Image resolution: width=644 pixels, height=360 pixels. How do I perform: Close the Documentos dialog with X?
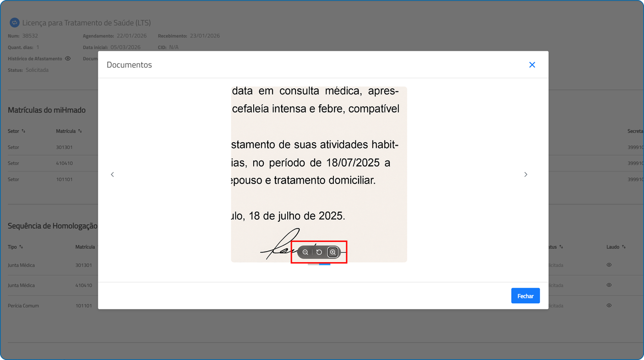532,65
